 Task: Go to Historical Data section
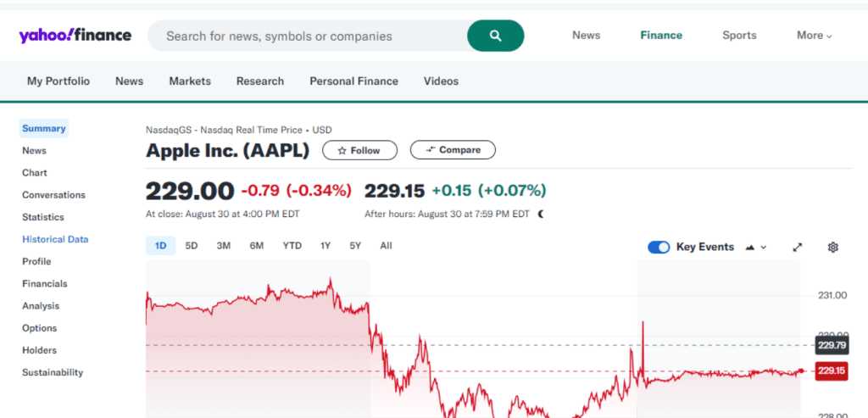pyautogui.click(x=55, y=239)
